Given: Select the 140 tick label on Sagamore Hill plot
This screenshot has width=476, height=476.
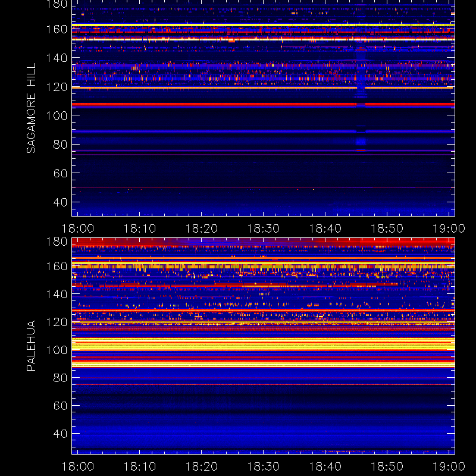Looking at the screenshot, I should (57, 58).
